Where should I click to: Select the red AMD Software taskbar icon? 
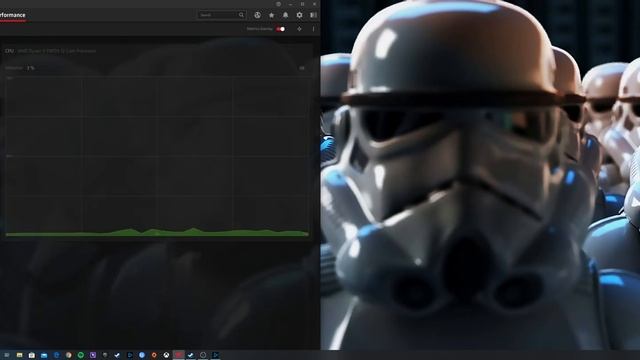click(179, 355)
